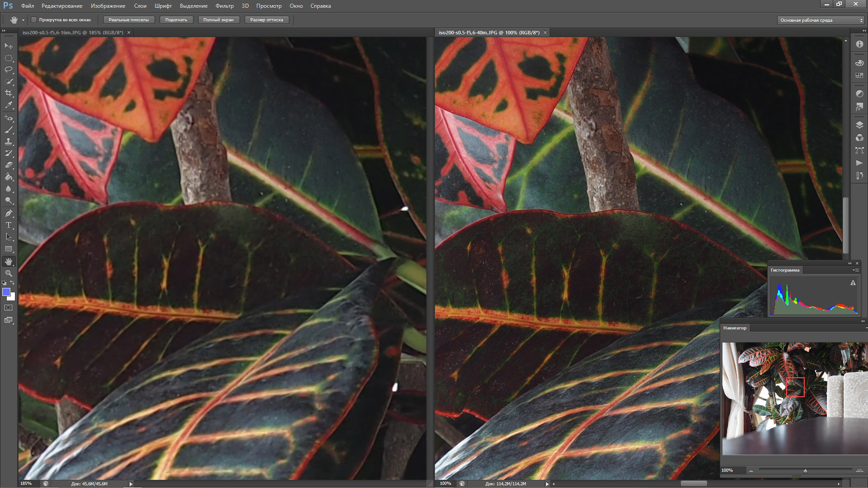This screenshot has width=868, height=488.
Task: Switch to iso200-s0.5-f5,6-16m.JPG tab
Action: click(73, 33)
